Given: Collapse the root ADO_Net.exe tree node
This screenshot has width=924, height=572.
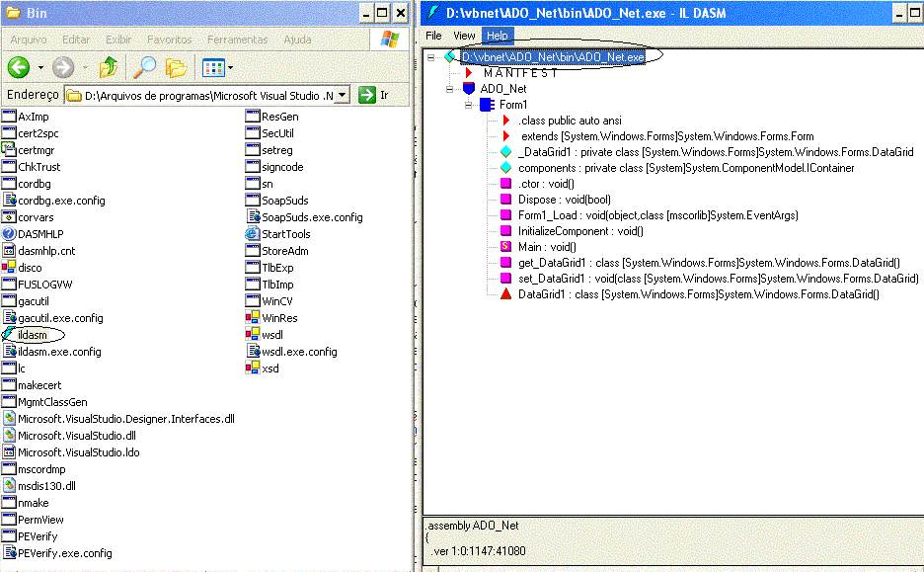Looking at the screenshot, I should [430, 57].
